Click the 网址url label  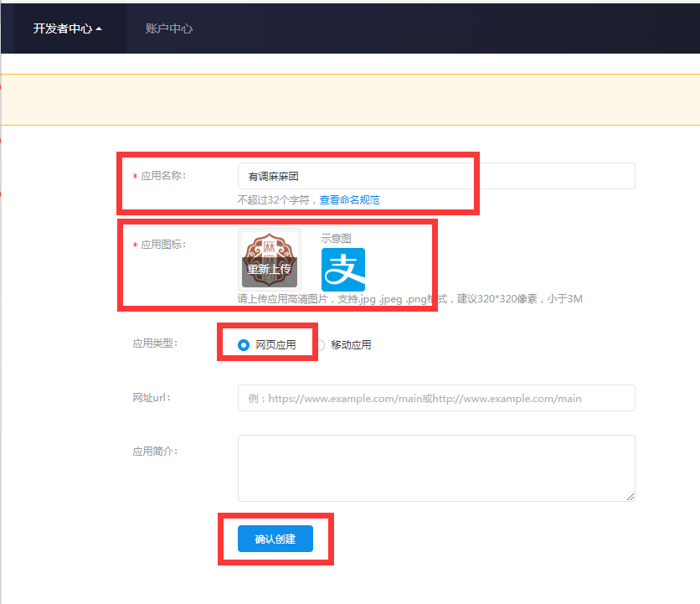click(x=152, y=398)
